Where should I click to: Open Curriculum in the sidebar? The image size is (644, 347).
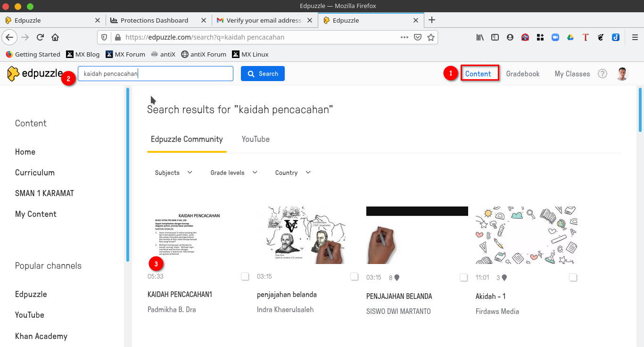tap(35, 173)
